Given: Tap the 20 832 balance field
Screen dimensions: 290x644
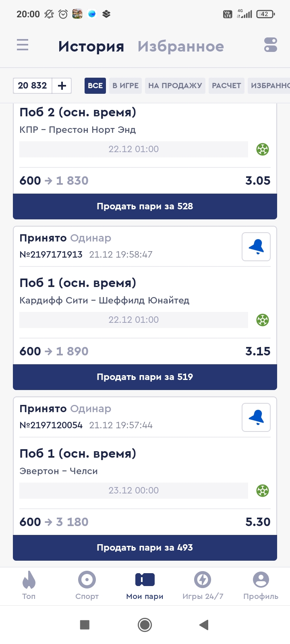Looking at the screenshot, I should coord(33,86).
